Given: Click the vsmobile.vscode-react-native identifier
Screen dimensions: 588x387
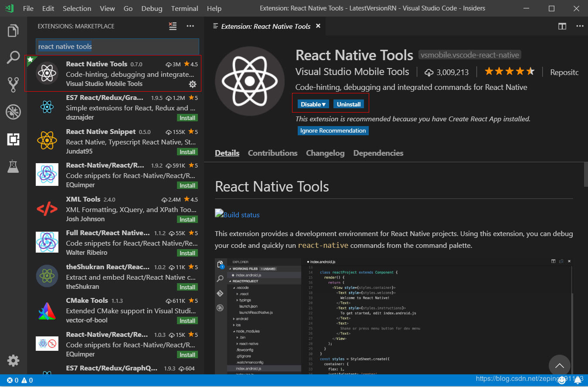Looking at the screenshot, I should [470, 55].
